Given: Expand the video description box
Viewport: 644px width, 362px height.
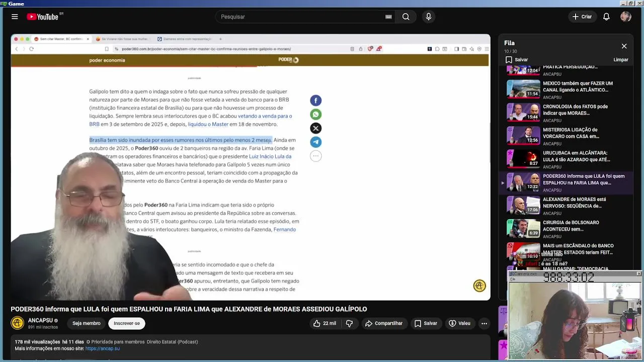Looking at the screenshot, I should [x=251, y=347].
